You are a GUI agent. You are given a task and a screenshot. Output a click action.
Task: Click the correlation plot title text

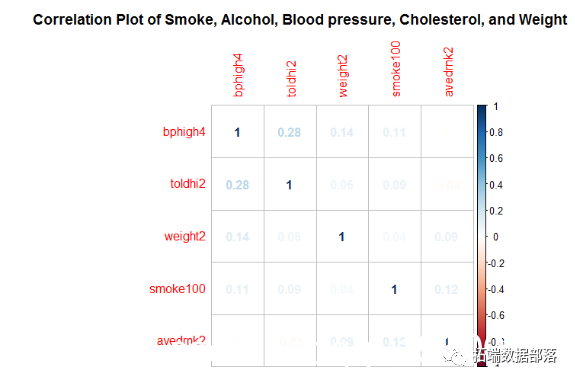pos(300,19)
